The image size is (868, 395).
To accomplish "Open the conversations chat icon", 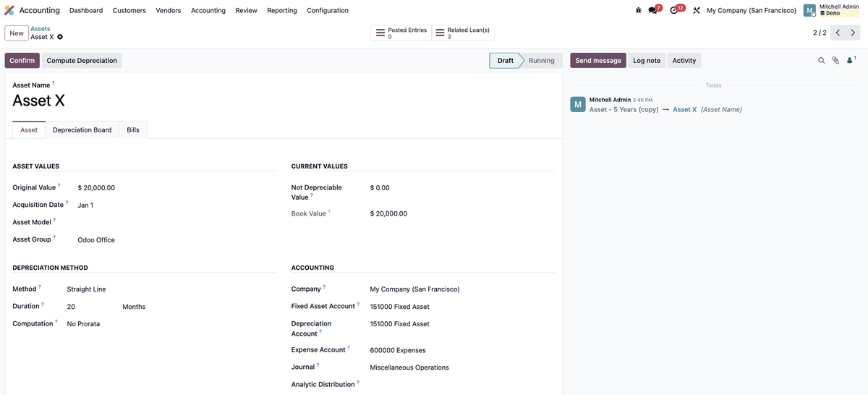I will coord(653,10).
